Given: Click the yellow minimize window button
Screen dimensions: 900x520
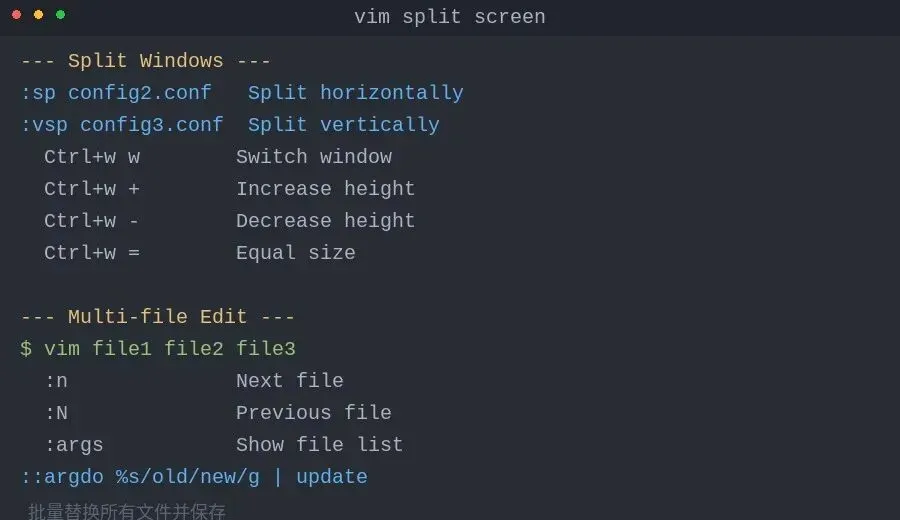Looking at the screenshot, I should (38, 15).
